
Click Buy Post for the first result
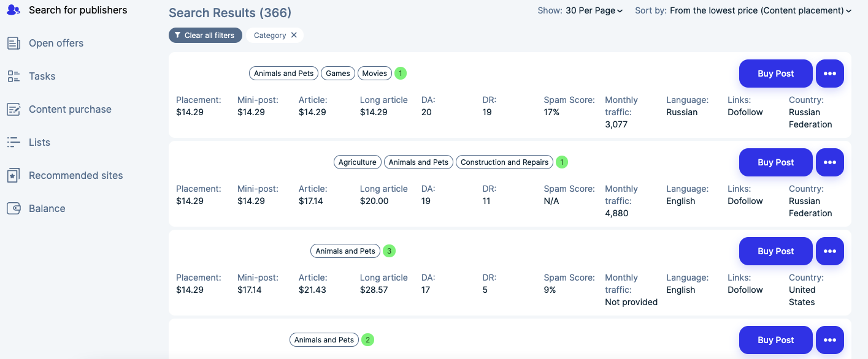776,74
